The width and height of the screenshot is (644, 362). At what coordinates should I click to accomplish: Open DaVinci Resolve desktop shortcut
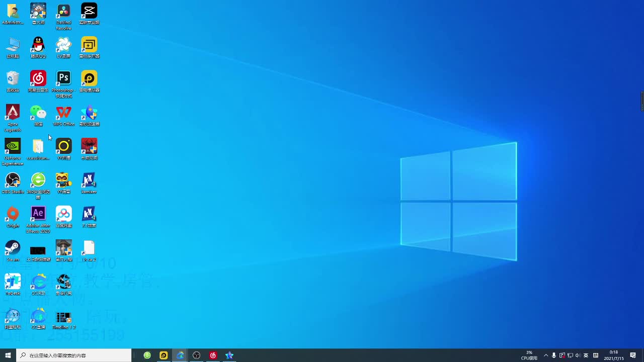pos(63,17)
